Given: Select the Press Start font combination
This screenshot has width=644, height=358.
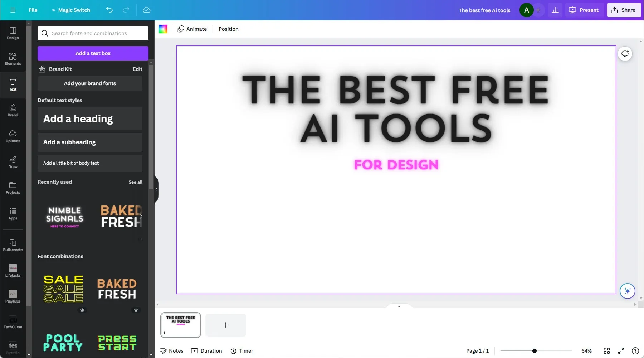Looking at the screenshot, I should click(x=117, y=343).
